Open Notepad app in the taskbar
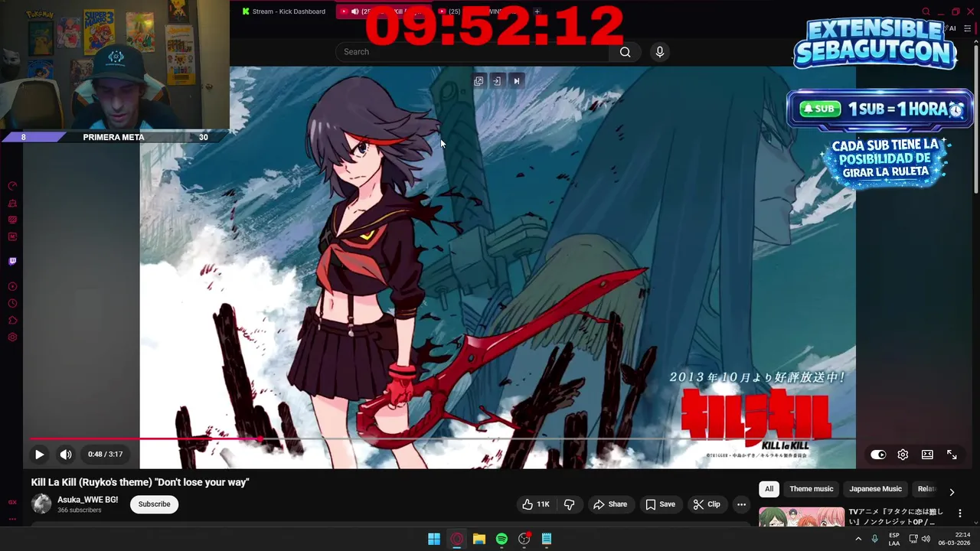980x551 pixels. [547, 539]
